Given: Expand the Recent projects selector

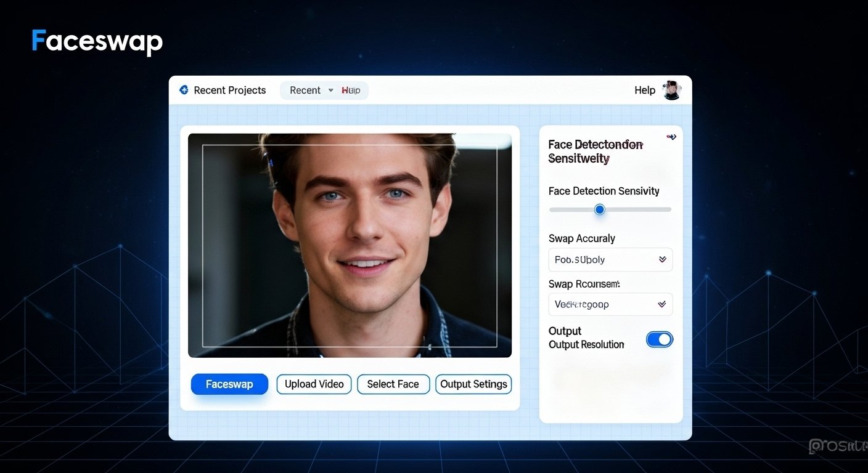Looking at the screenshot, I should click(x=331, y=90).
